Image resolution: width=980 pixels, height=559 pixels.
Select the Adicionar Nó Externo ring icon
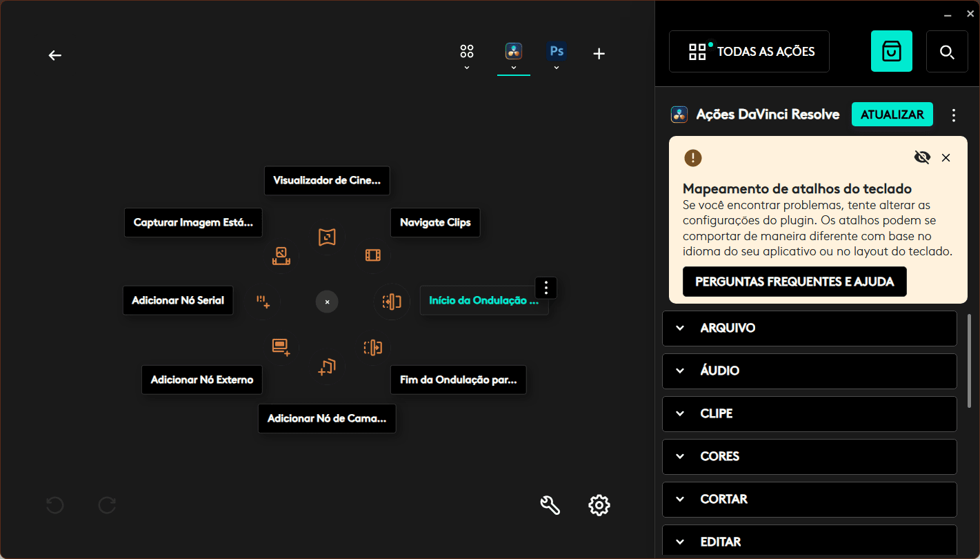coord(281,346)
